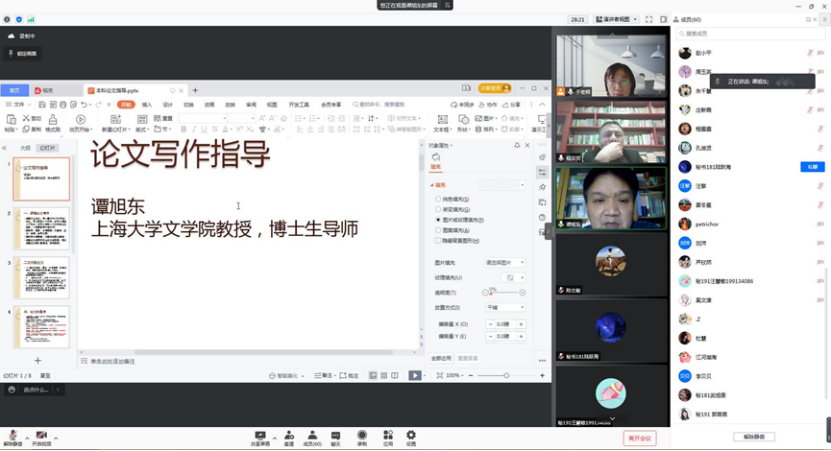Click the Start Video camera icon

point(41,436)
